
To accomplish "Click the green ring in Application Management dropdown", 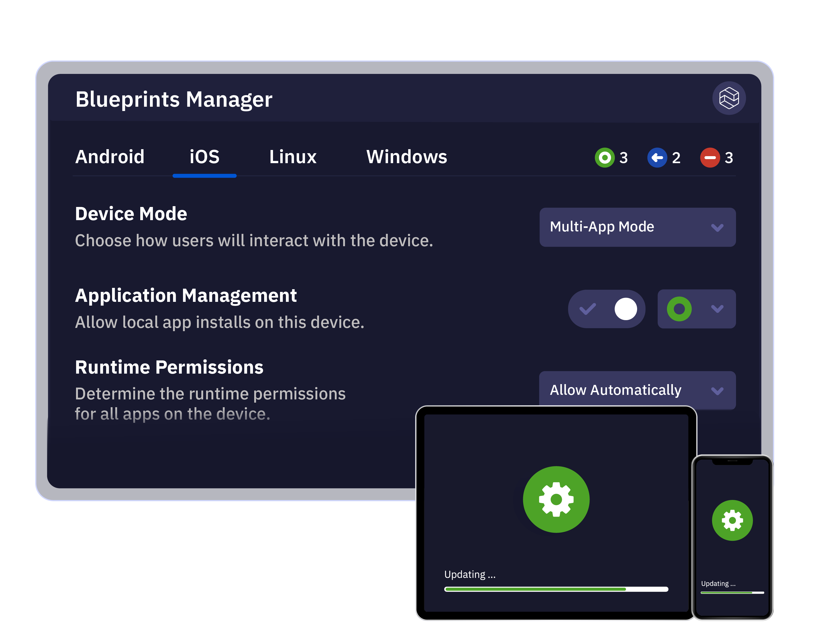I will (679, 309).
